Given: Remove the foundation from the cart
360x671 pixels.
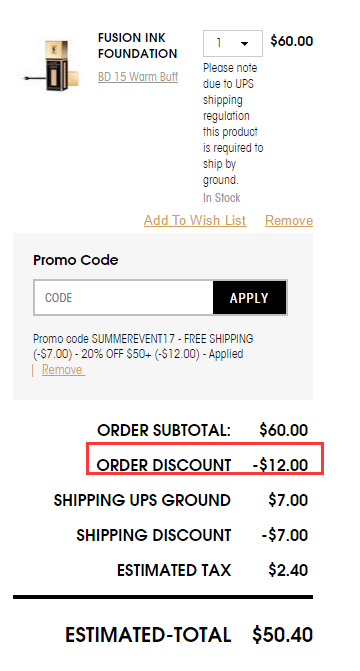Looking at the screenshot, I should pyautogui.click(x=289, y=220).
